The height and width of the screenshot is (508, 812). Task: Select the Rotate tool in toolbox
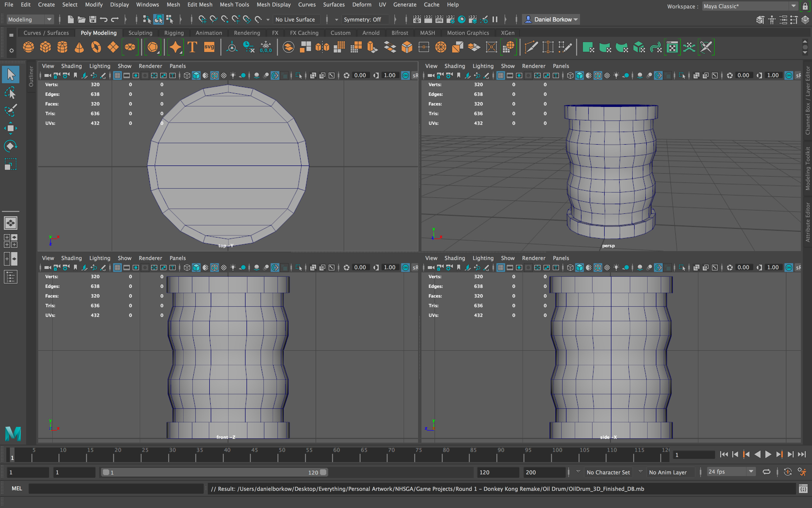pos(10,146)
